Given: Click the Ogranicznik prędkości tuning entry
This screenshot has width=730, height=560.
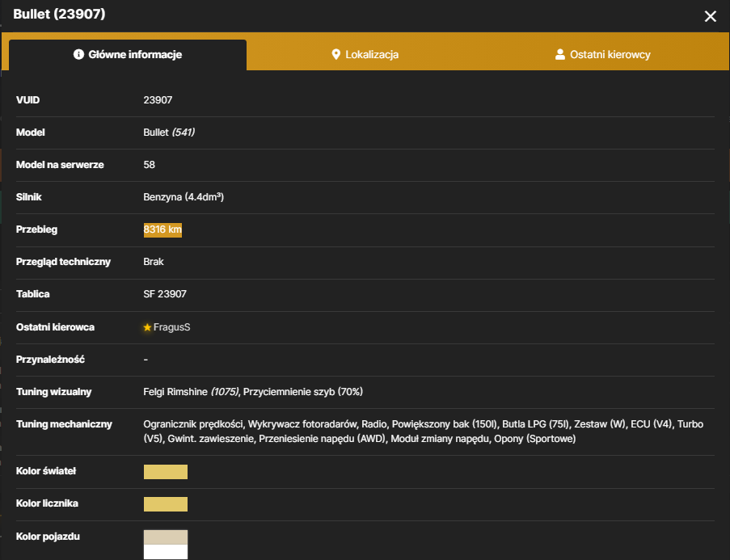Looking at the screenshot, I should 193,424.
